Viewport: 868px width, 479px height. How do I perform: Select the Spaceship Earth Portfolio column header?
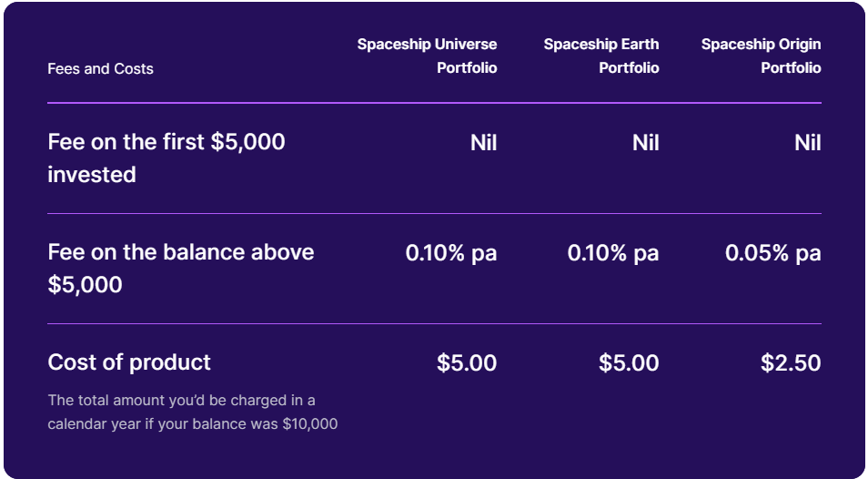coord(601,56)
